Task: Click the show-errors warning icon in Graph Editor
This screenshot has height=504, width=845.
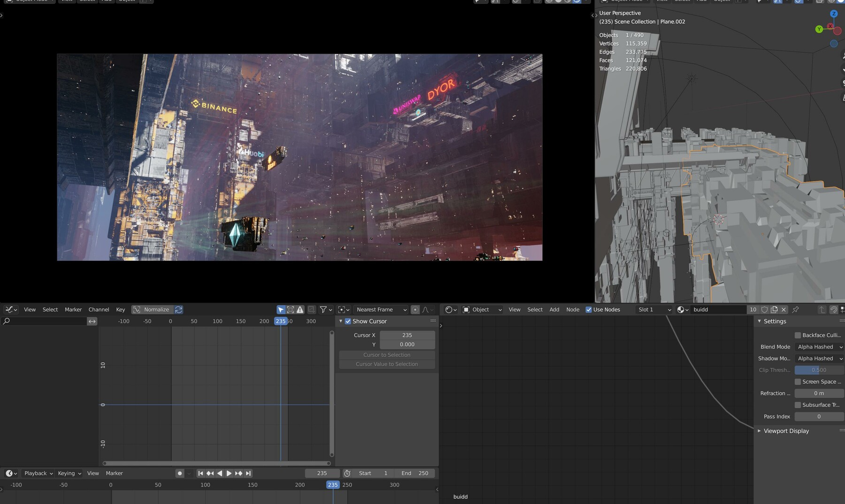Action: [300, 309]
